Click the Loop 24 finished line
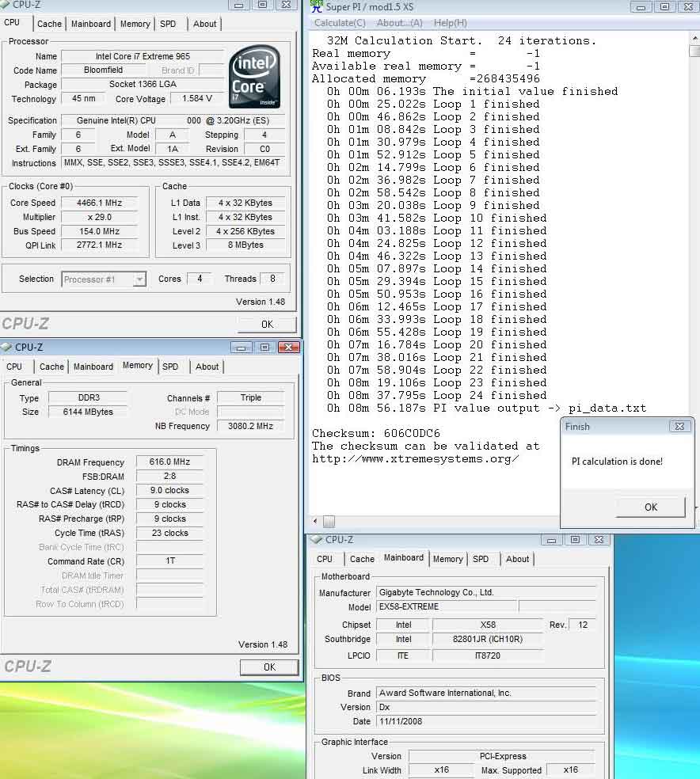Viewport: 700px width, 779px height. [x=436, y=396]
